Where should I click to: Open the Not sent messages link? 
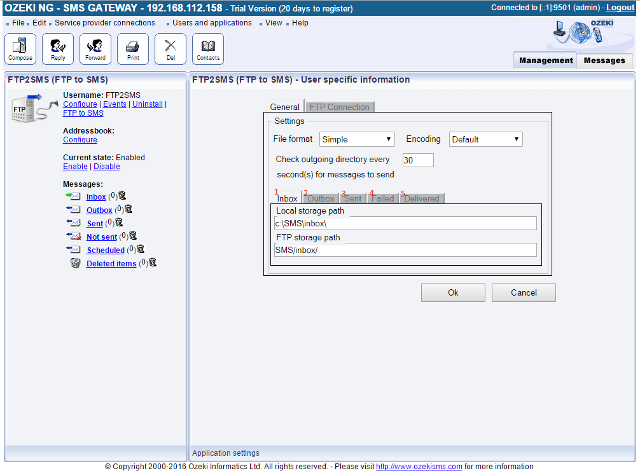[102, 237]
